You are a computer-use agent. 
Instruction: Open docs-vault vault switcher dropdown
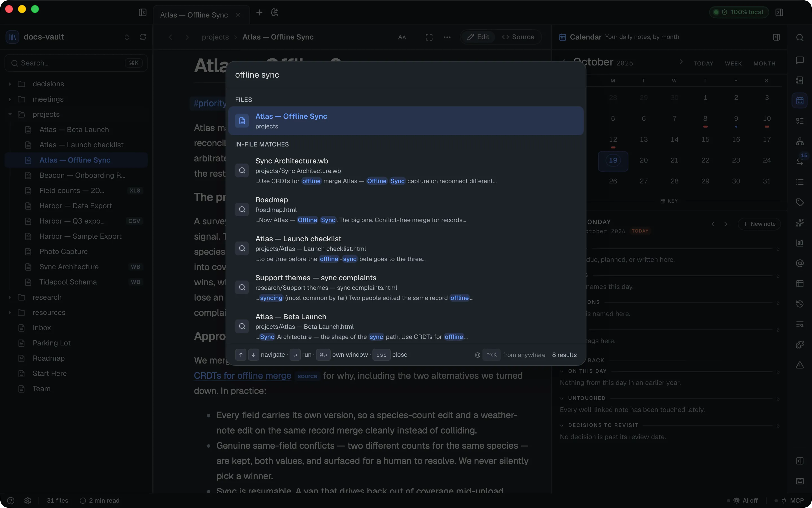click(127, 37)
